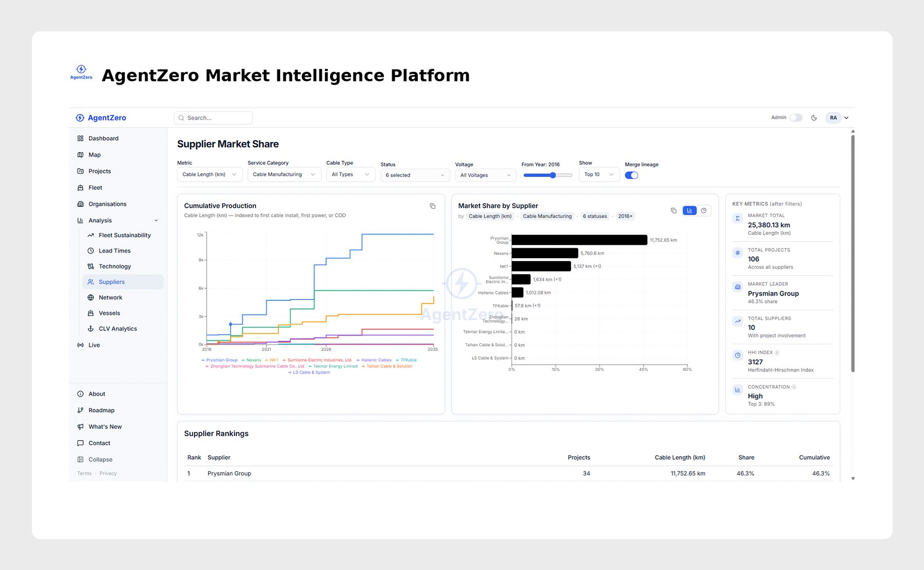Go to CLV Analytics
Screen dimensions: 924x570
pyautogui.click(x=118, y=328)
